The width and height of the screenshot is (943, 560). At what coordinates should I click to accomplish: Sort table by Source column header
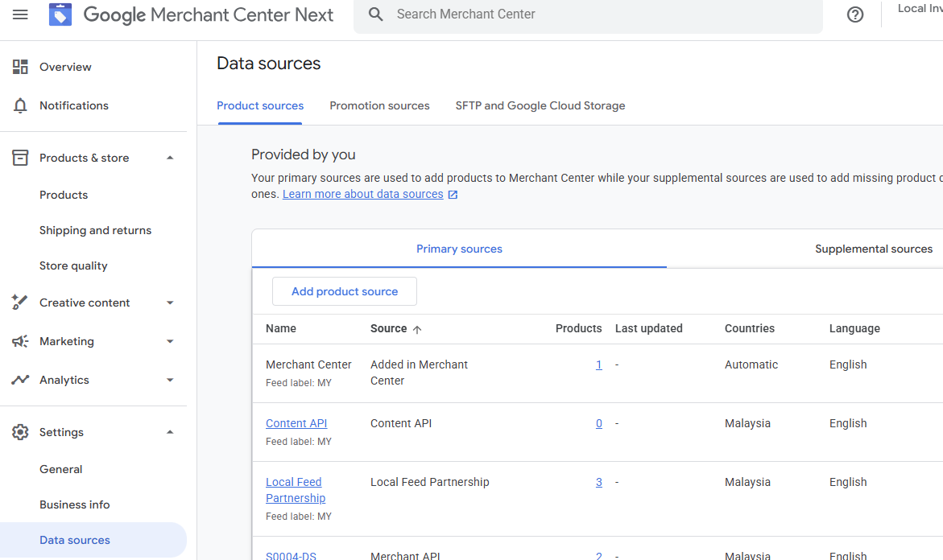(389, 328)
